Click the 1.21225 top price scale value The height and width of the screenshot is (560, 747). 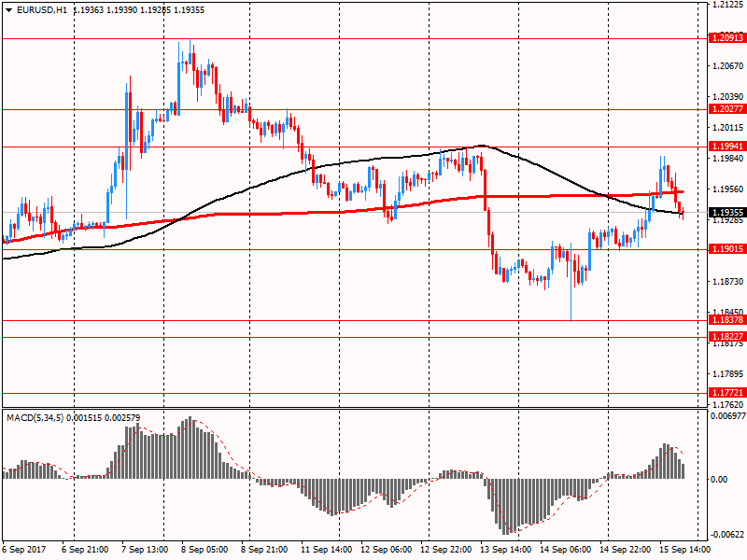pyautogui.click(x=727, y=5)
